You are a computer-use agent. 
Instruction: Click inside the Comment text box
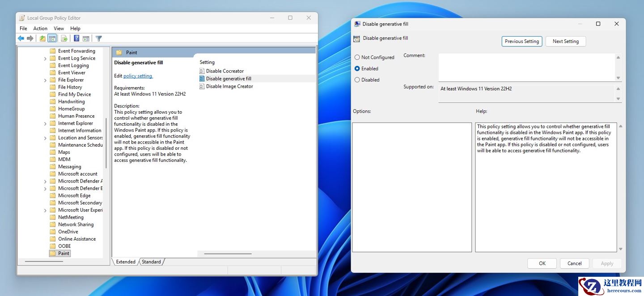(x=526, y=67)
